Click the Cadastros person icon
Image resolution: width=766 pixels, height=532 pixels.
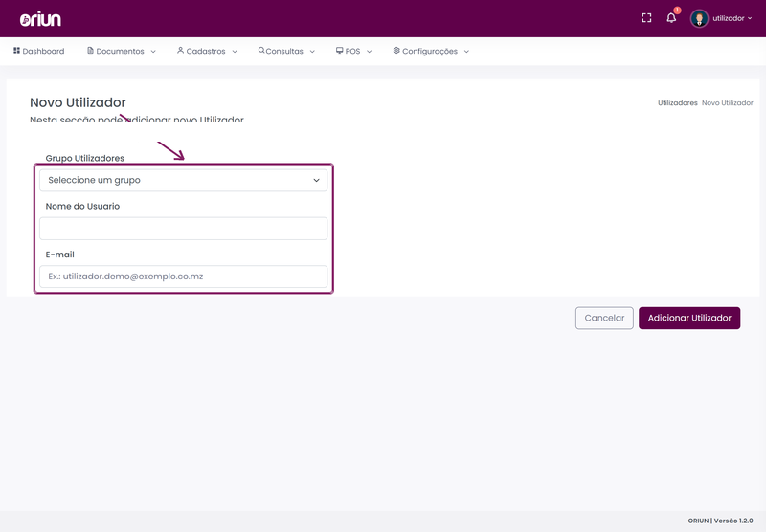coord(180,51)
